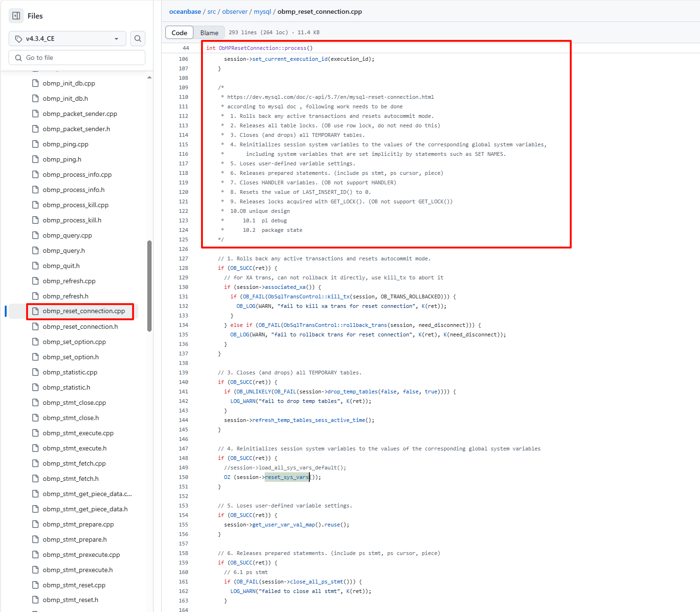The image size is (700, 612).
Task: Open obmp_stmt_fetch.h file
Action: click(71, 478)
